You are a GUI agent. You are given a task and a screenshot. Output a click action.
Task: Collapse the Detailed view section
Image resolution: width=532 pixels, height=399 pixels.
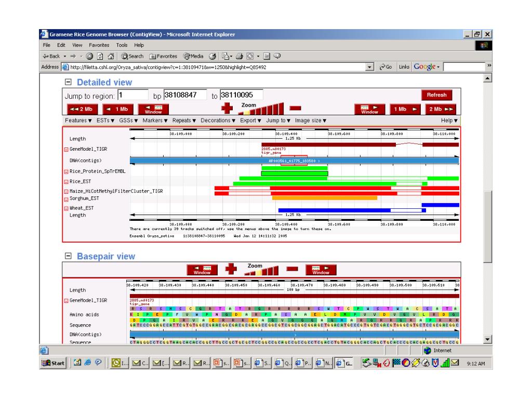pos(68,82)
